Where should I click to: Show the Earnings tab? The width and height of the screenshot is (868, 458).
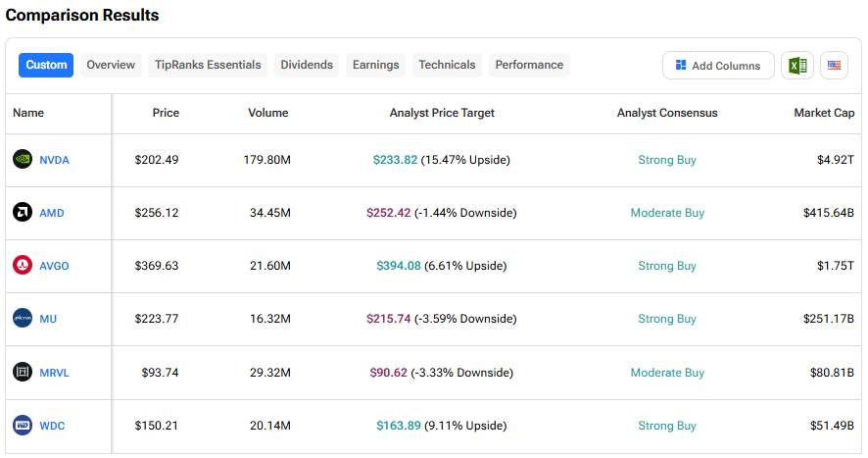[375, 65]
